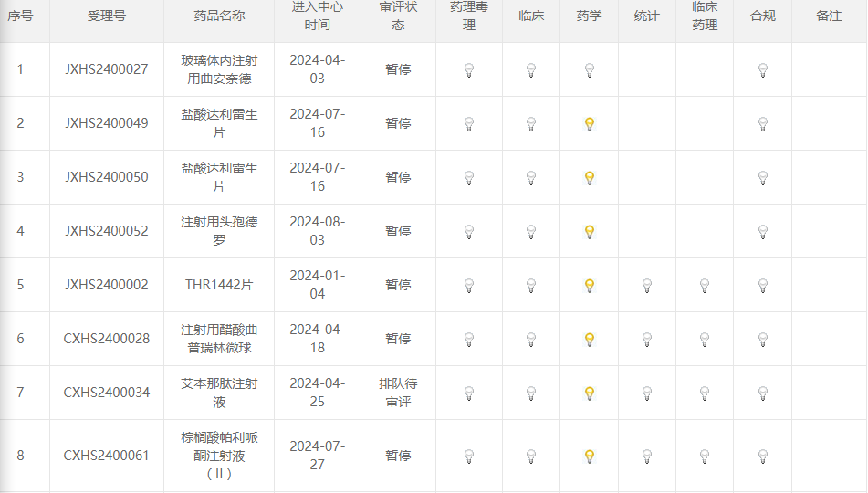This screenshot has height=493, width=868.
Task: Click the 暂停 status for CXHS2400061
Action: pyautogui.click(x=398, y=456)
